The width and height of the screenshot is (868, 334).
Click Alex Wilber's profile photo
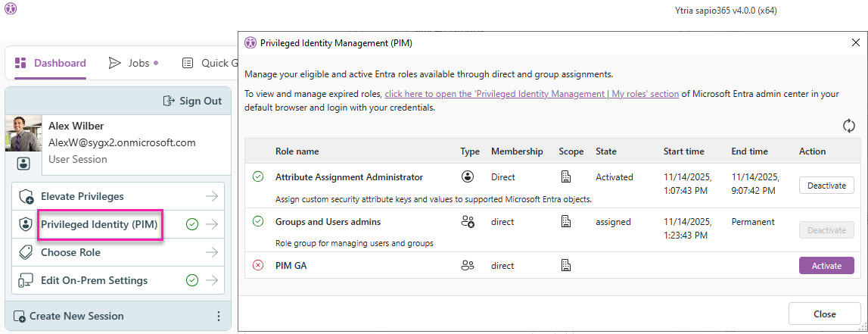tap(23, 134)
